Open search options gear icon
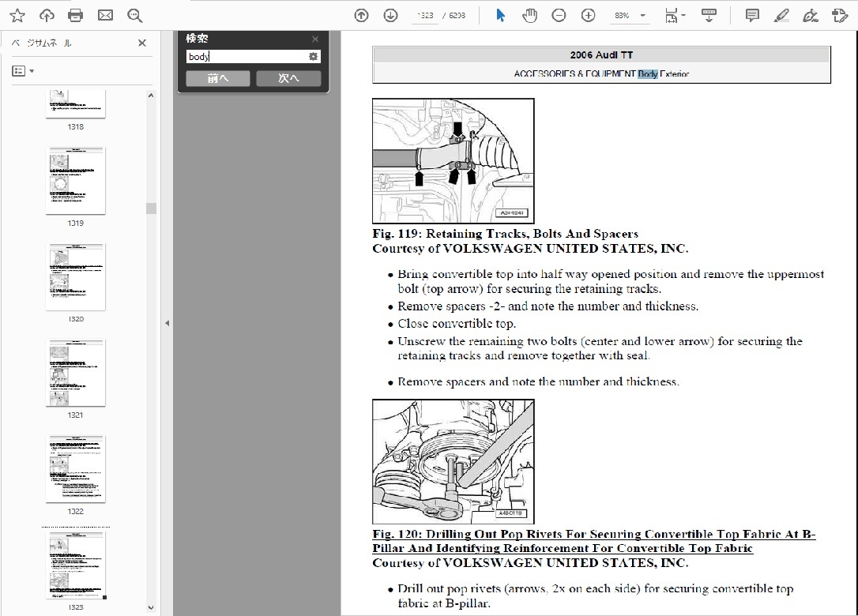This screenshot has height=616, width=858. tap(314, 56)
